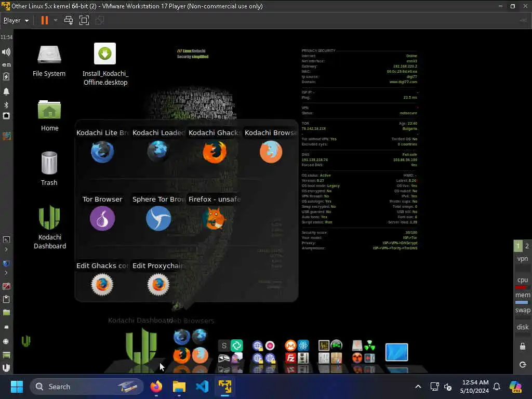Click the power manager battery icon
Viewport: 532px width, 399px height.
click(6, 77)
